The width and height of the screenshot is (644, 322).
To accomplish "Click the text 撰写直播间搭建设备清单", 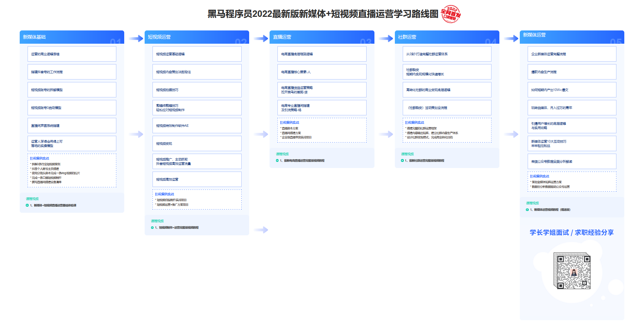I will [x=47, y=182].
